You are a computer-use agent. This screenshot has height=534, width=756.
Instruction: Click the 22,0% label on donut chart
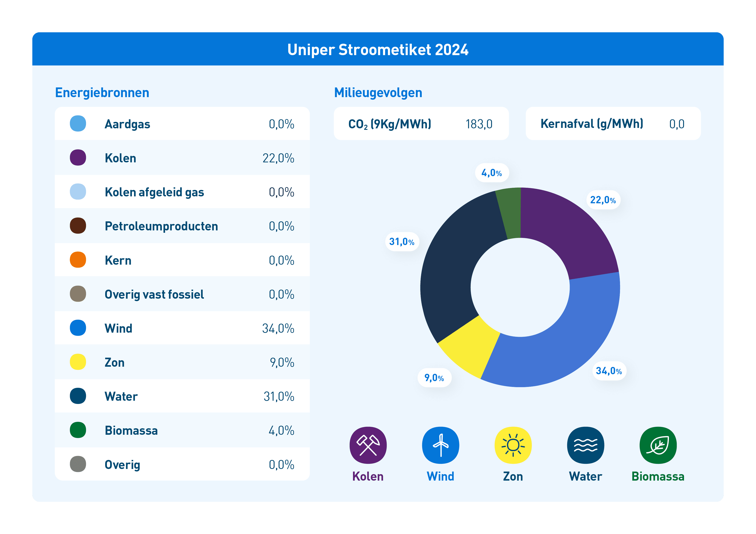603,200
